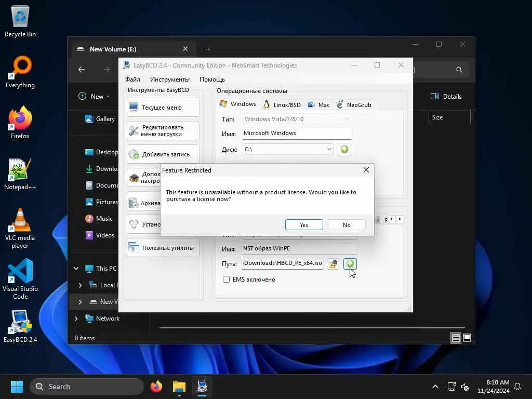Click the chip icon of Дополнительные настройки
Image resolution: width=532 pixels, height=399 pixels.
pos(134,178)
